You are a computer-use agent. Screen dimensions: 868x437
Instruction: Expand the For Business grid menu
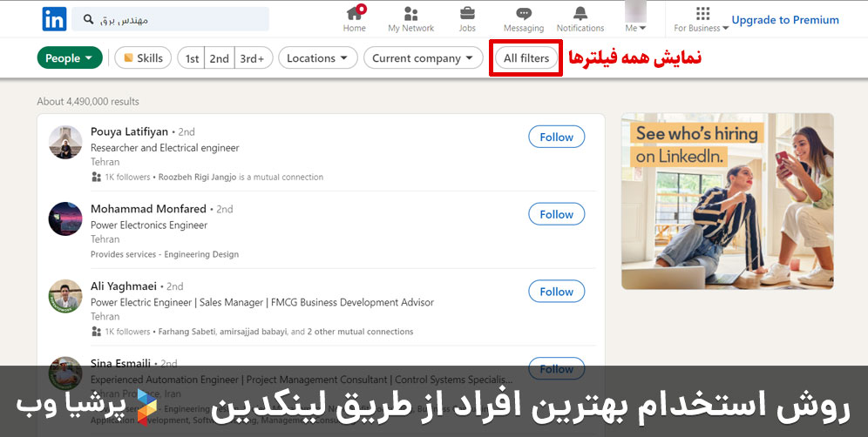pos(702,19)
